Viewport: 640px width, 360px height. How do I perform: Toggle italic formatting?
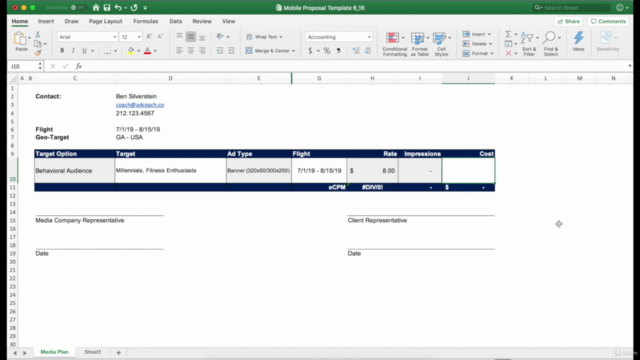tap(73, 51)
